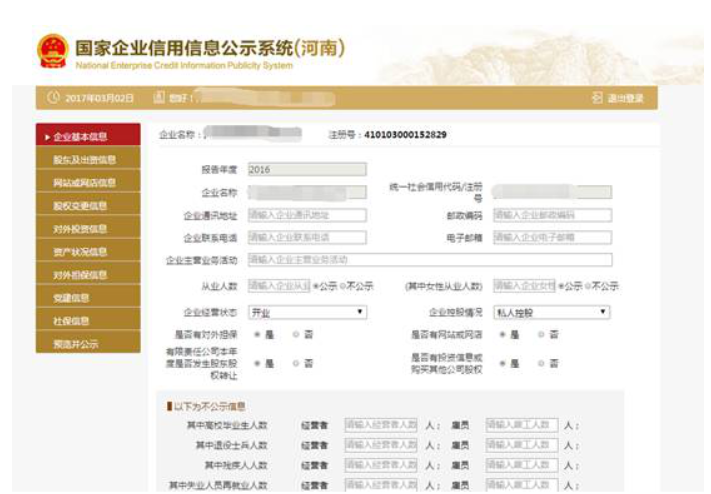This screenshot has height=494, width=711.
Task: Open the 企业经营状态 dropdown
Action: (x=306, y=312)
